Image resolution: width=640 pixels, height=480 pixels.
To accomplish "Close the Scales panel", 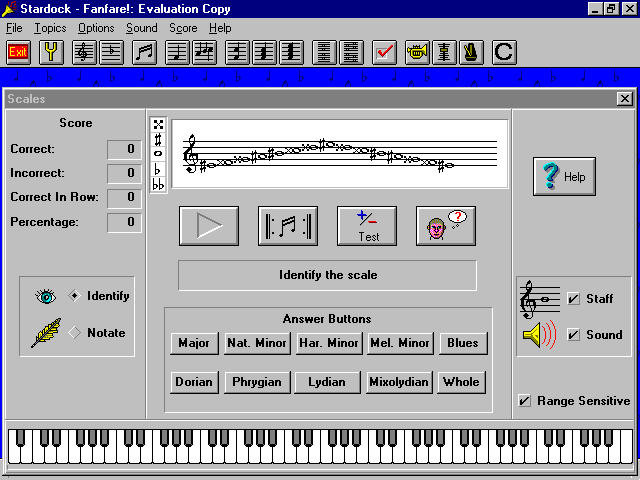I will (x=624, y=98).
